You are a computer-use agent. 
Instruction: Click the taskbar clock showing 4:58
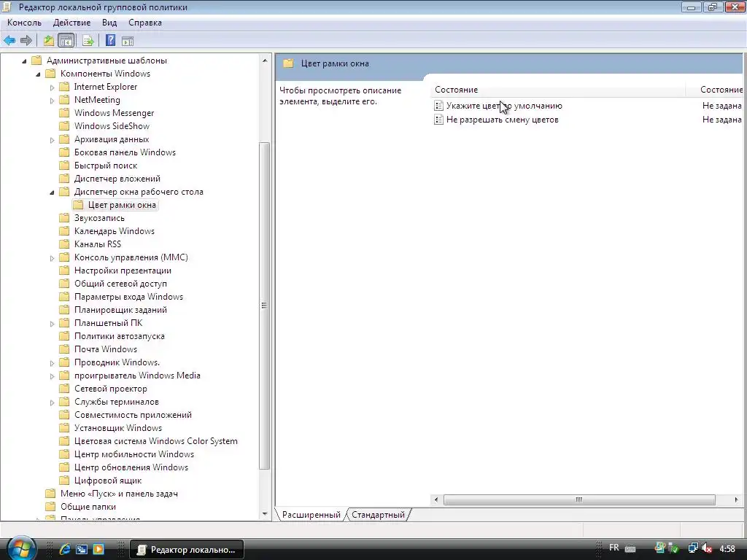click(727, 548)
